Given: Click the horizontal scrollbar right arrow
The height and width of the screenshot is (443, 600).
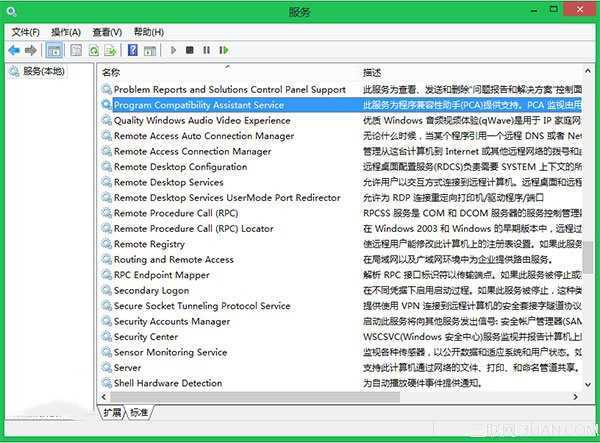Looking at the screenshot, I should point(576,397).
